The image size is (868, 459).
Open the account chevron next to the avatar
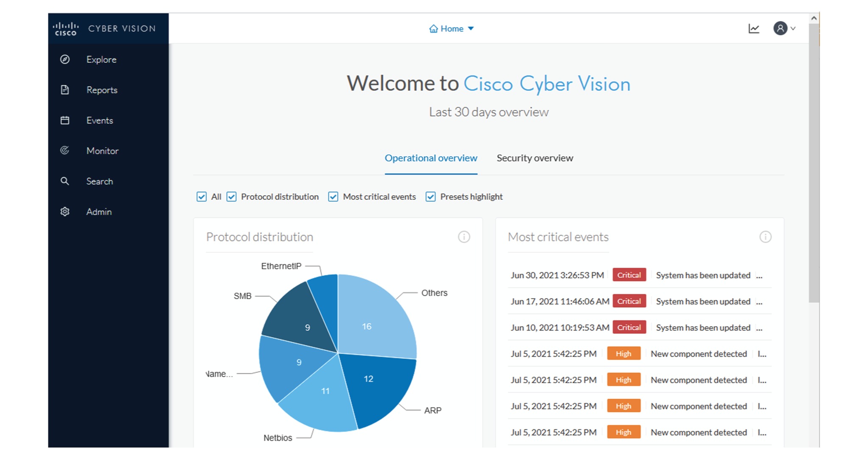[793, 29]
